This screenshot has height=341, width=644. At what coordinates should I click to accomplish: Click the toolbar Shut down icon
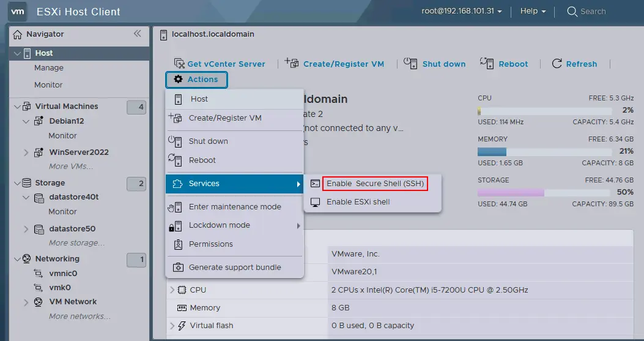click(410, 63)
